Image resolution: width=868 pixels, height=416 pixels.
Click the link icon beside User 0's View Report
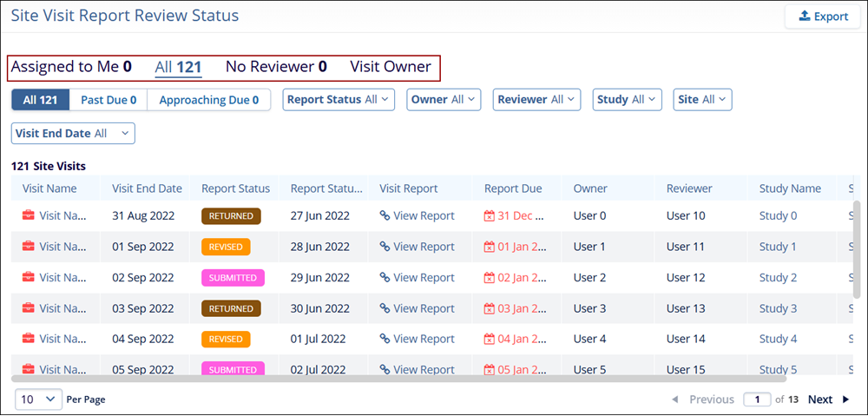(385, 216)
